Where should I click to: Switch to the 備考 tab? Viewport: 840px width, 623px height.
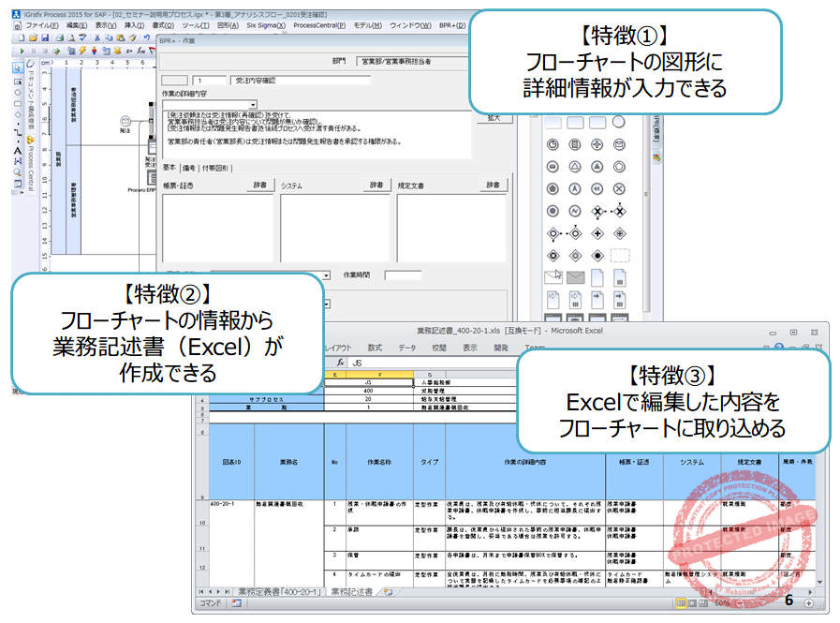(x=188, y=168)
